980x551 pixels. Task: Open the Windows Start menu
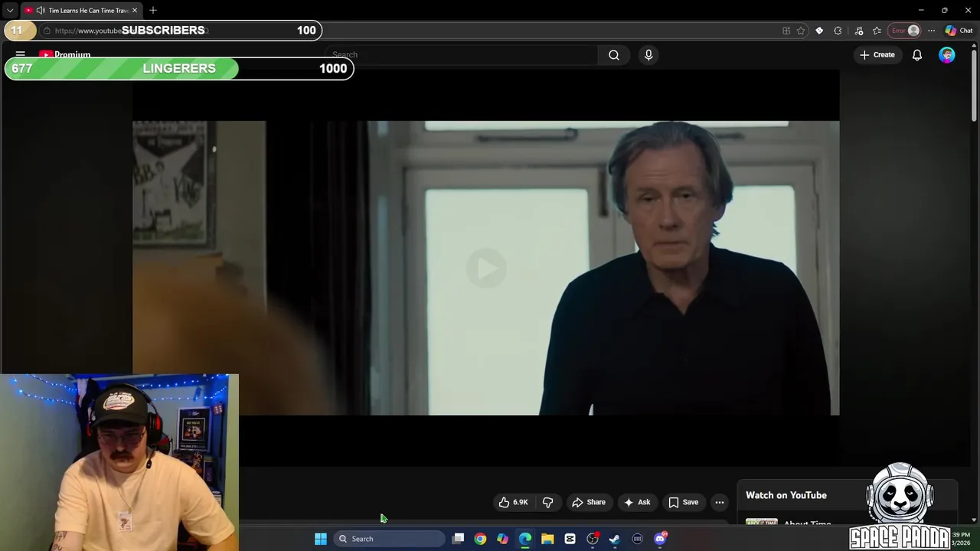point(321,539)
